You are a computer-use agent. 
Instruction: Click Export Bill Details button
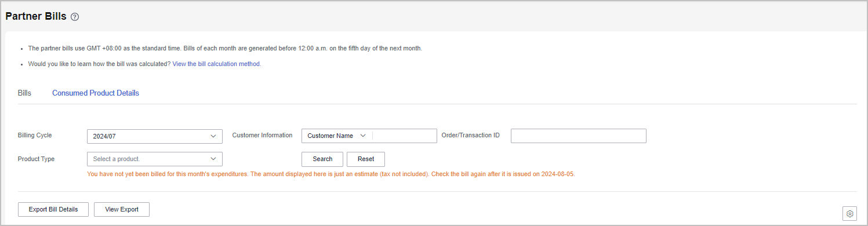point(53,209)
